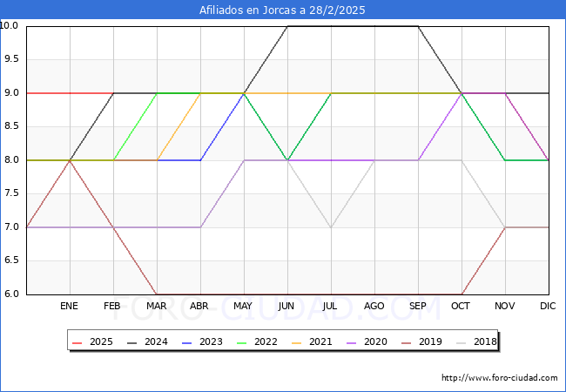Screen dimensions: 566x392
Task: Click the 7.0 y-axis value
Action: point(11,227)
